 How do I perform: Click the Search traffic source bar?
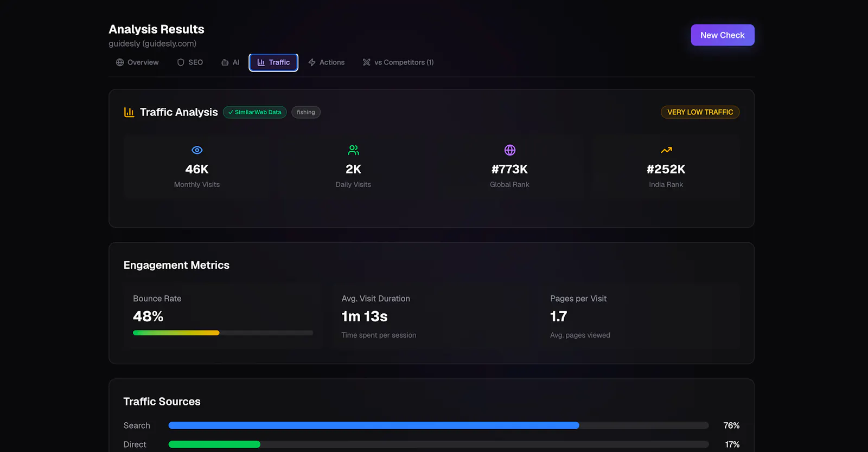438,425
